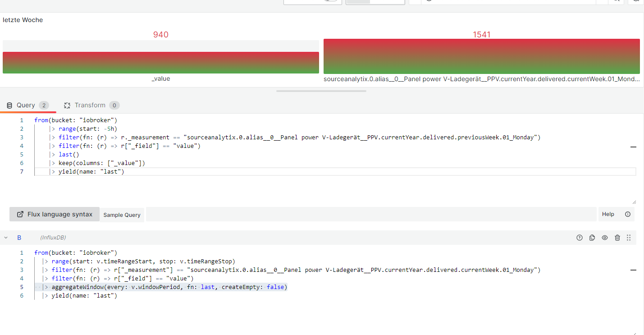The height and width of the screenshot is (335, 644).
Task: Duplicate query B
Action: tap(592, 238)
